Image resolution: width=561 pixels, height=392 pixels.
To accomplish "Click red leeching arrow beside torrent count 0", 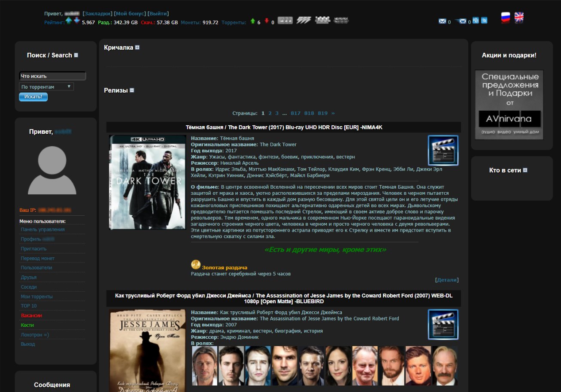I will [x=267, y=21].
